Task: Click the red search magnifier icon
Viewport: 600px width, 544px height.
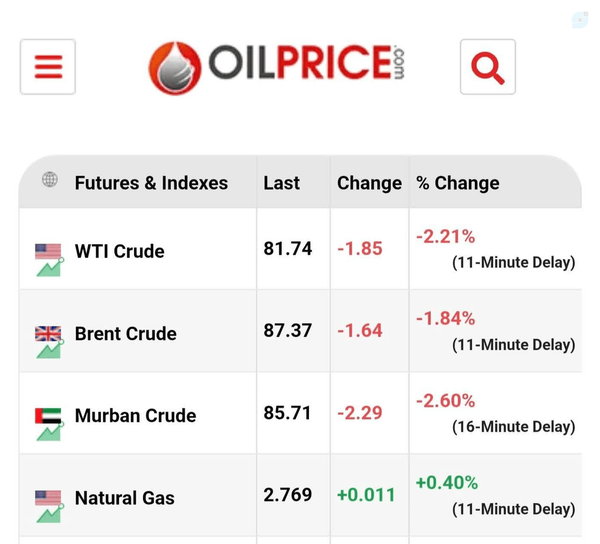Action: pos(488,67)
